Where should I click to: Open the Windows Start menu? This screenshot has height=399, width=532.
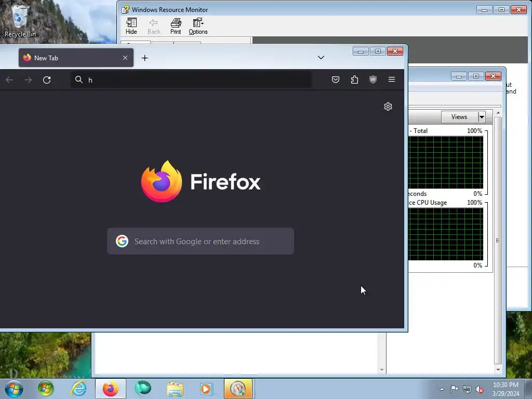(14, 389)
